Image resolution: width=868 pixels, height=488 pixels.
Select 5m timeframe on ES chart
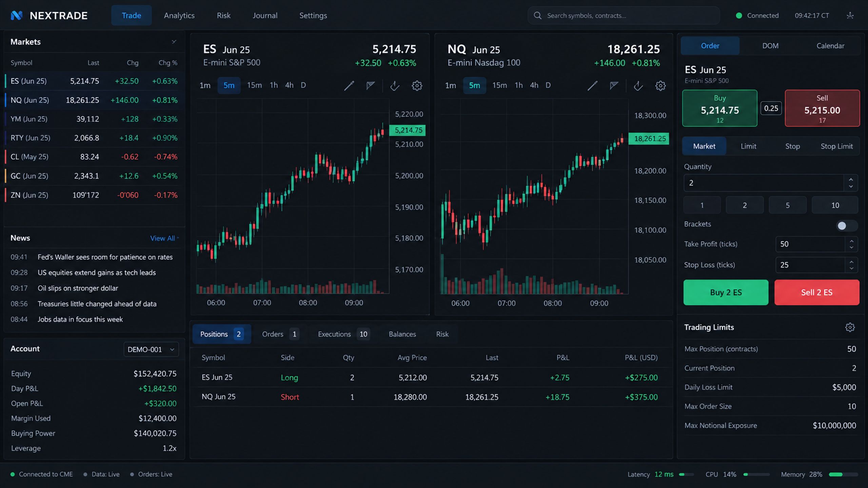click(229, 85)
